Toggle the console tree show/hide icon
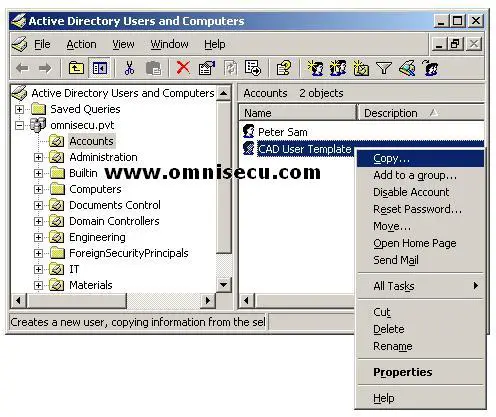The height and width of the screenshot is (417, 496). tap(99, 68)
